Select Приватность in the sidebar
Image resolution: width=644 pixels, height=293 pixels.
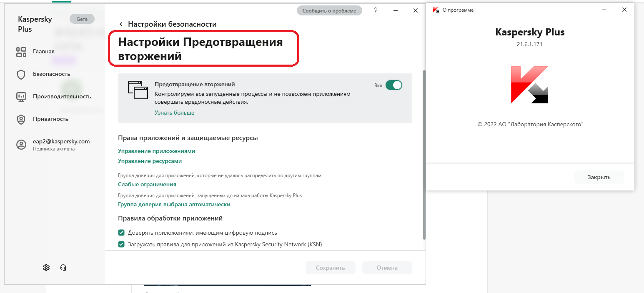click(x=50, y=119)
